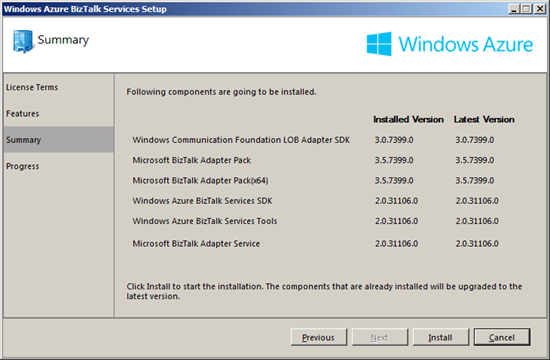The width and height of the screenshot is (550, 360).
Task: Click the Installed Version column header
Action: tap(408, 120)
